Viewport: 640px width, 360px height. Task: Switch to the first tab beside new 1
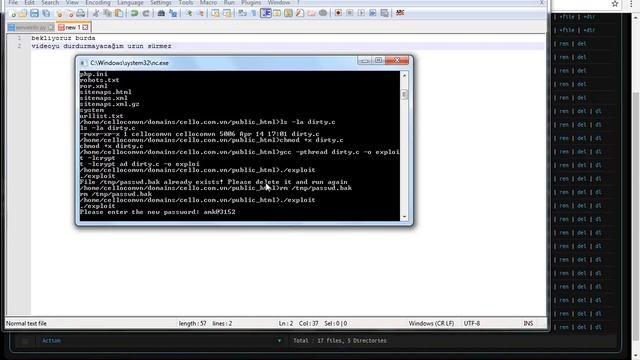tap(31, 27)
